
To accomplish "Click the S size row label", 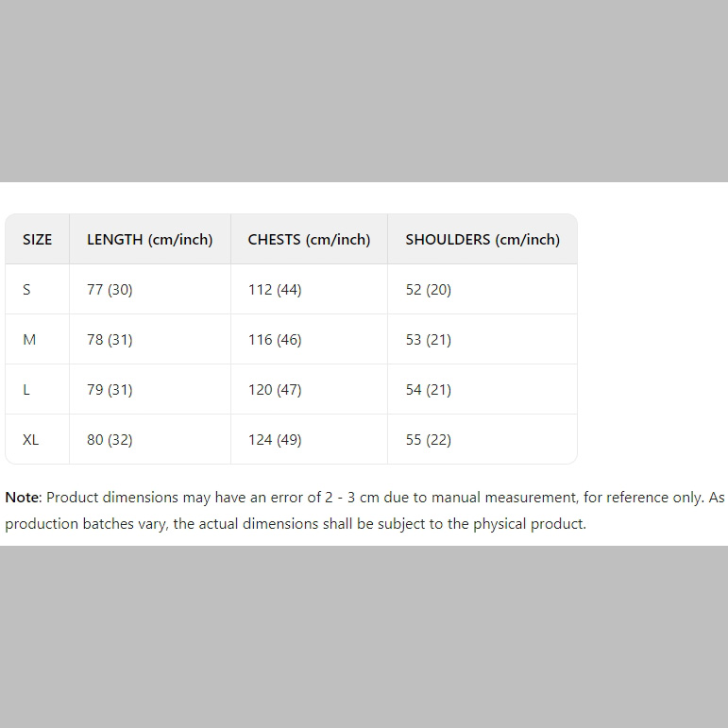I will 26,290.
